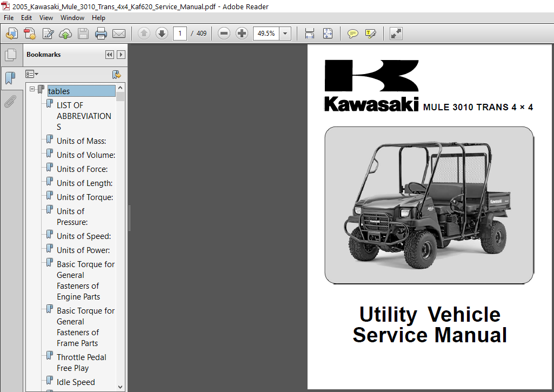Open the Help menu
Image resolution: width=554 pixels, height=392 pixels.
click(98, 18)
